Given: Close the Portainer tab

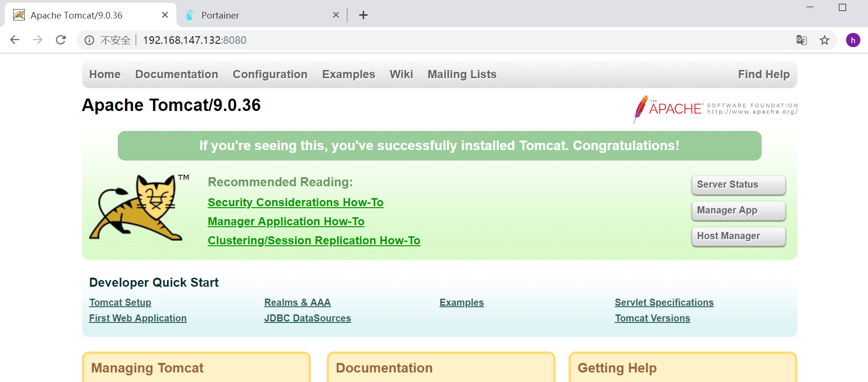Looking at the screenshot, I should coord(336,15).
